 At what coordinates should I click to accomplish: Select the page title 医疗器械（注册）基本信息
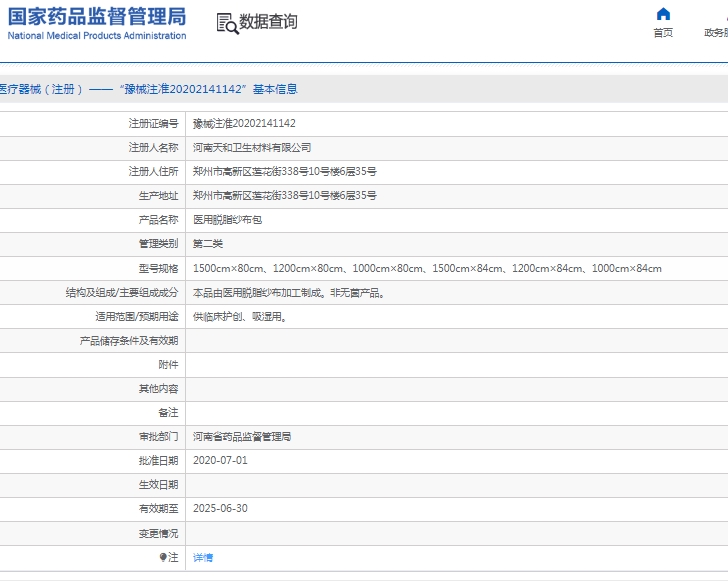coord(149,89)
